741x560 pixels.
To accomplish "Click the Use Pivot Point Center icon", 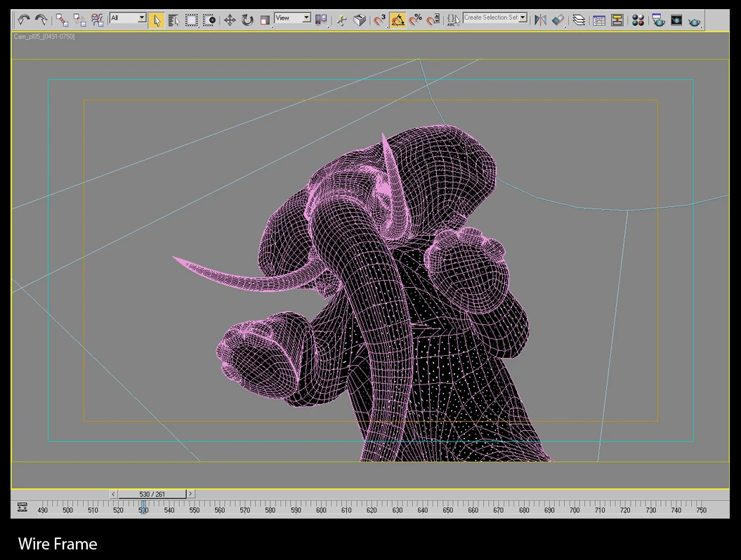I will coord(321,20).
